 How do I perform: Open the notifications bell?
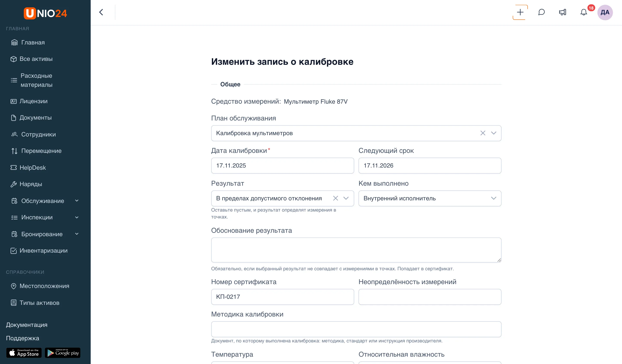tap(584, 12)
